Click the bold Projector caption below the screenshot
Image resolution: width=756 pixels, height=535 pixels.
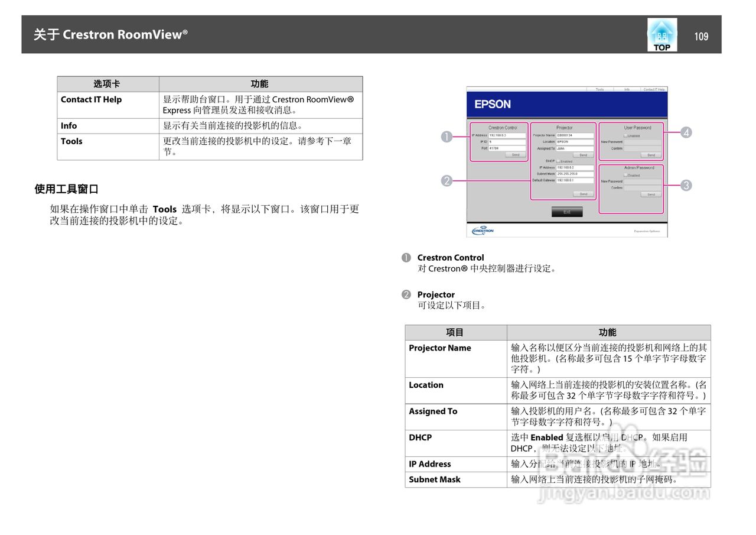[x=436, y=294]
